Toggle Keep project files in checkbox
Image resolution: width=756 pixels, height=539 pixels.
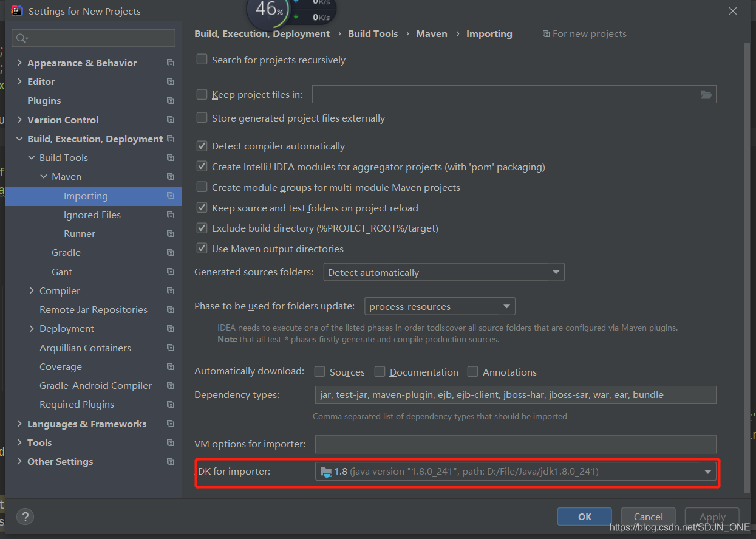(x=202, y=94)
